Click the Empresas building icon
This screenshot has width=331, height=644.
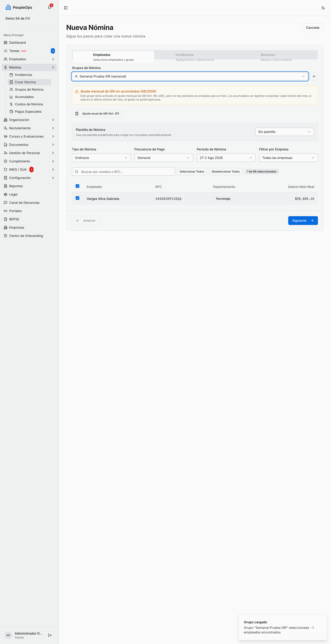click(x=6, y=227)
